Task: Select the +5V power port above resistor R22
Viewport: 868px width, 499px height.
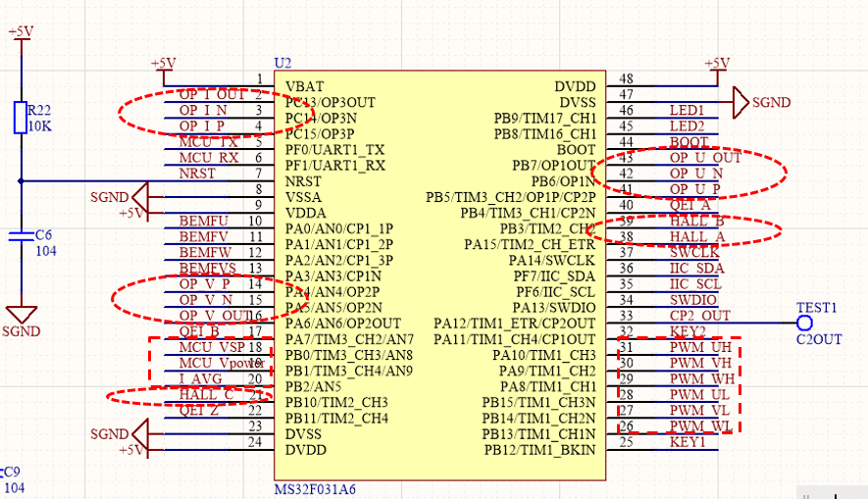Action: coord(21,32)
